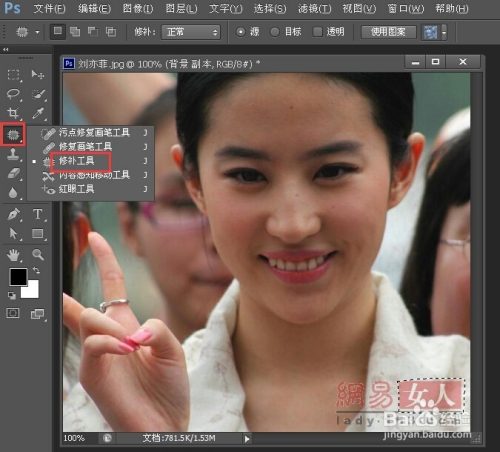
Task: Select the Quick Selection tool
Action: [x=38, y=94]
